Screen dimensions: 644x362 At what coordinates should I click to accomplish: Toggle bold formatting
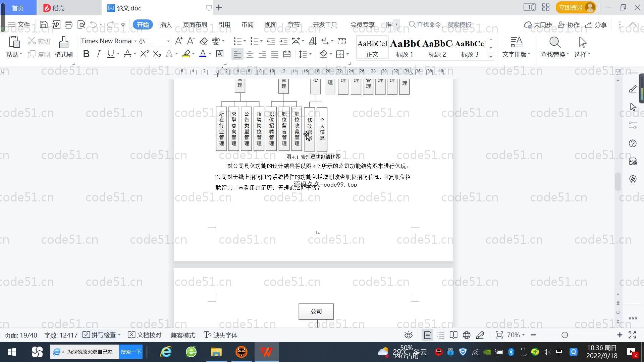(86, 54)
